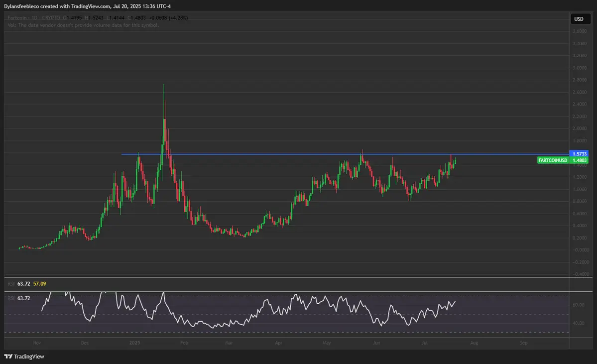Viewport: 597px width, 364px height.
Task: Click the Fartcoin symbol name in legend
Action: click(x=17, y=18)
